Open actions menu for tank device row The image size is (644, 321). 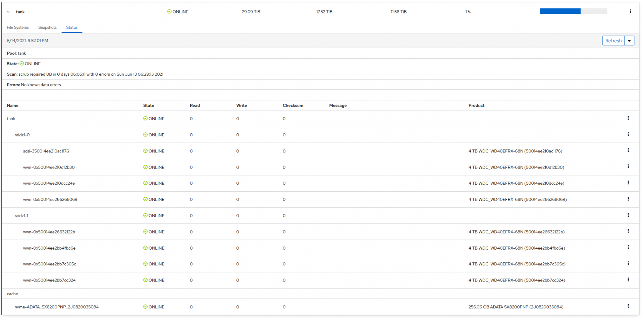[628, 118]
